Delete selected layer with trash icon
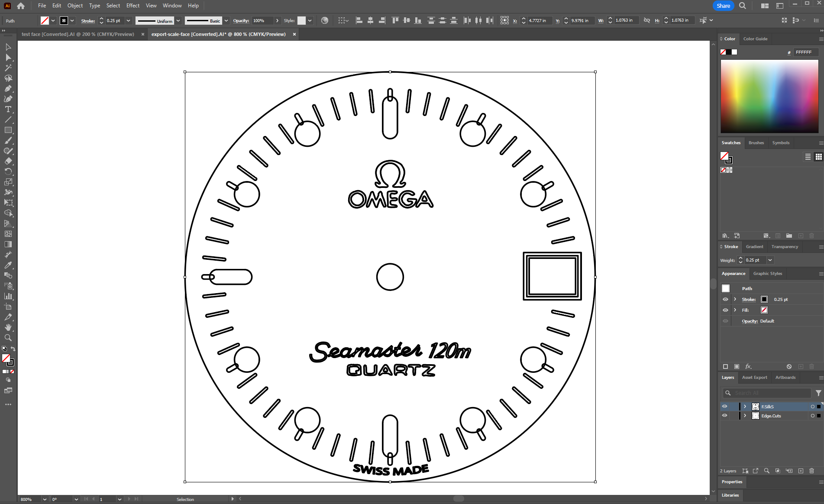This screenshot has height=504, width=824. pos(812,471)
